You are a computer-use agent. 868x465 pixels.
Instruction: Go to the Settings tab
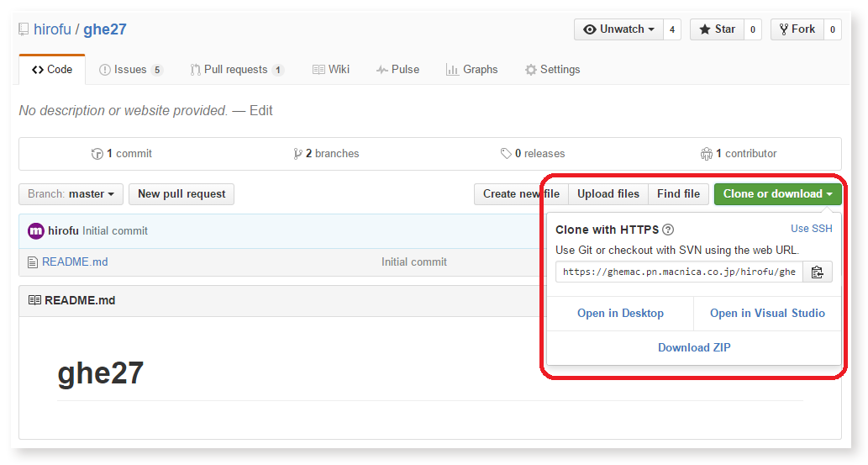point(552,70)
